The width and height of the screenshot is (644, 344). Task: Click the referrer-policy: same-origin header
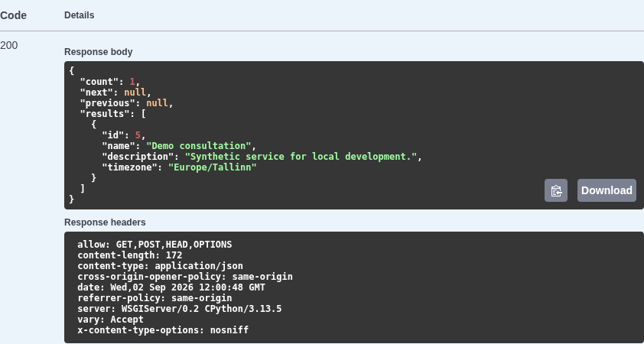point(154,298)
